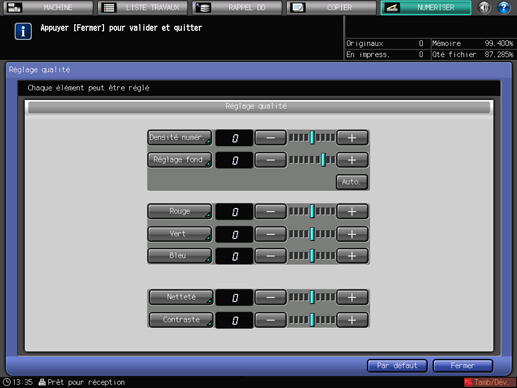The height and width of the screenshot is (388, 517).
Task: Click the Netteté level slider
Action: (x=312, y=297)
